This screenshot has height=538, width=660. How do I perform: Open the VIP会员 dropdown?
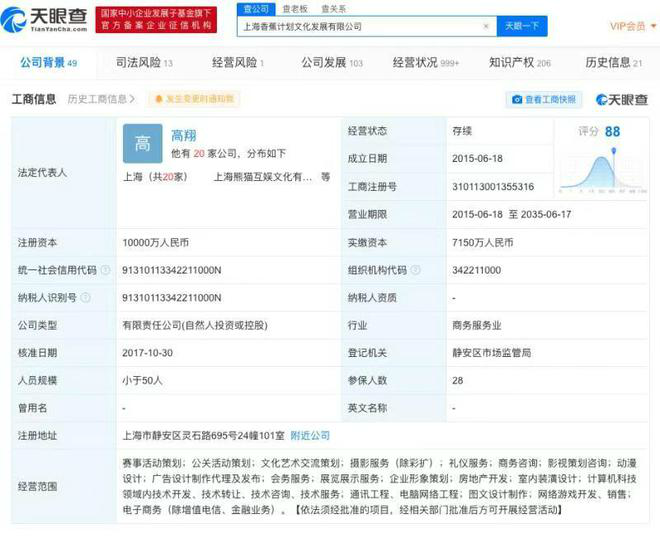(x=633, y=26)
